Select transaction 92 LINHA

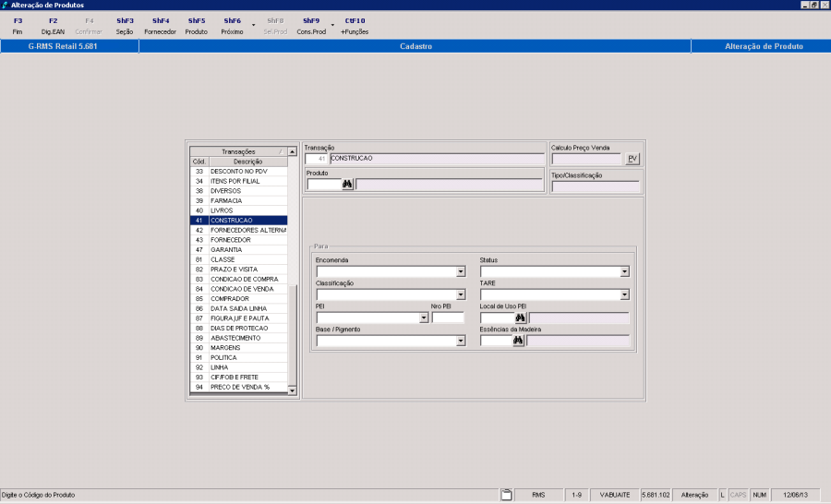[x=238, y=367]
